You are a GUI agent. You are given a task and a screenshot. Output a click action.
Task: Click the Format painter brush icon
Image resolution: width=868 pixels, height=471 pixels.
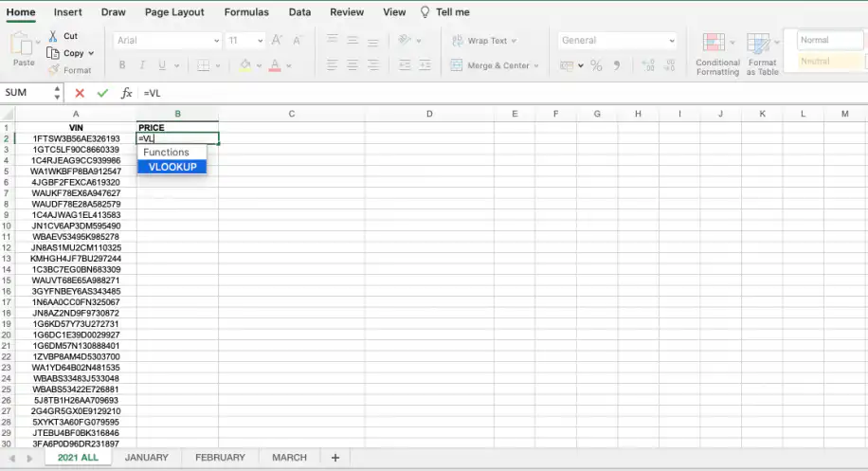pyautogui.click(x=54, y=70)
